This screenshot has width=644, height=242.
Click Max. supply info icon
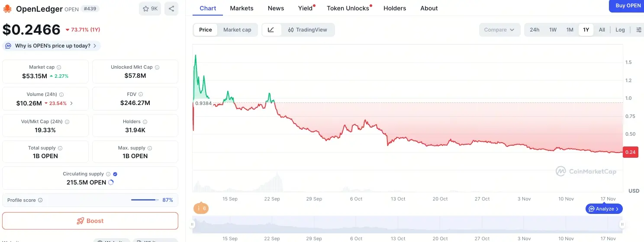pyautogui.click(x=150, y=148)
